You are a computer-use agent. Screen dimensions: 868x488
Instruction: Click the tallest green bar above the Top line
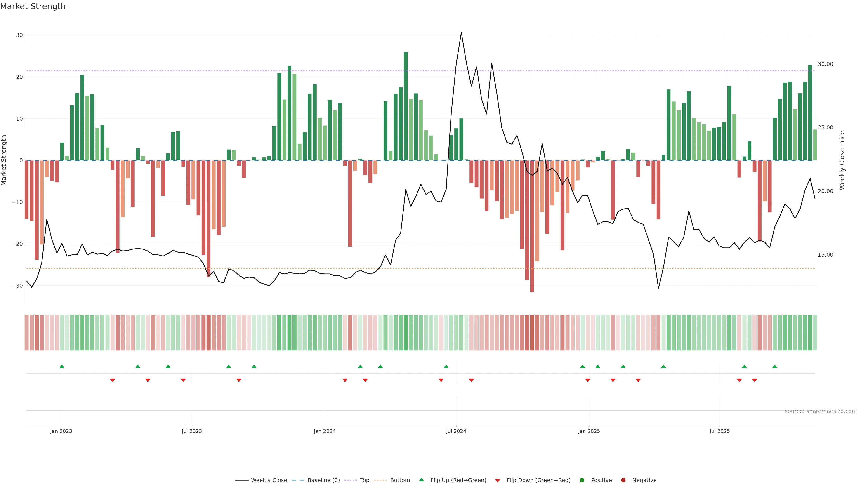coord(406,101)
